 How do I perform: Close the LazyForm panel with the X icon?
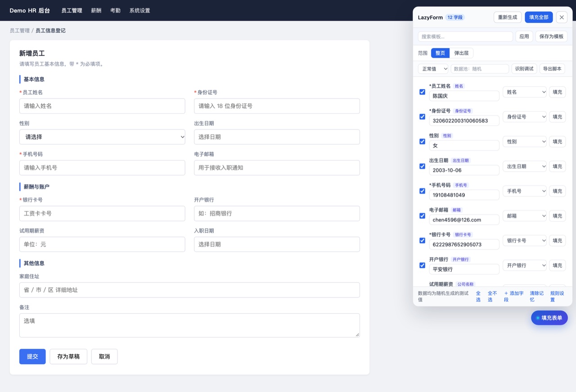tap(562, 17)
